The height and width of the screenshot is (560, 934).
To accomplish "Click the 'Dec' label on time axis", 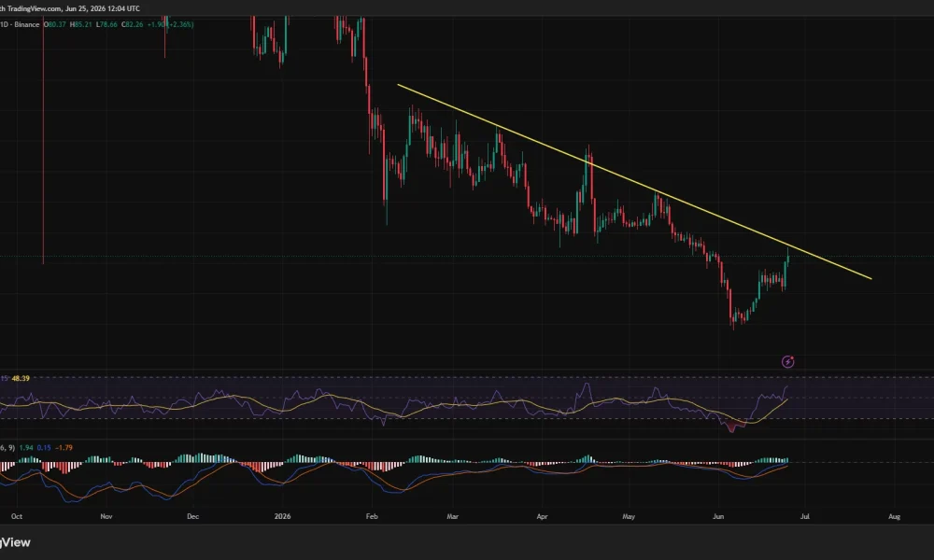I will [x=192, y=516].
